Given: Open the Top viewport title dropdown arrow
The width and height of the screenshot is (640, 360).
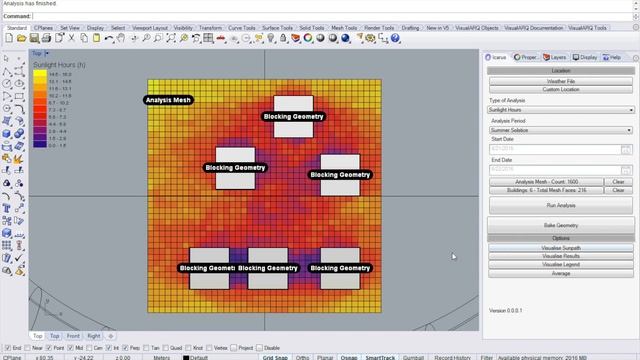Looking at the screenshot, I should (x=47, y=53).
